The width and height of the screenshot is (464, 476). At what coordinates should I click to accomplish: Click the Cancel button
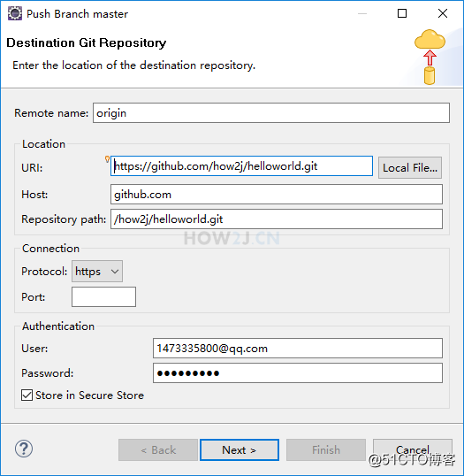(x=413, y=449)
